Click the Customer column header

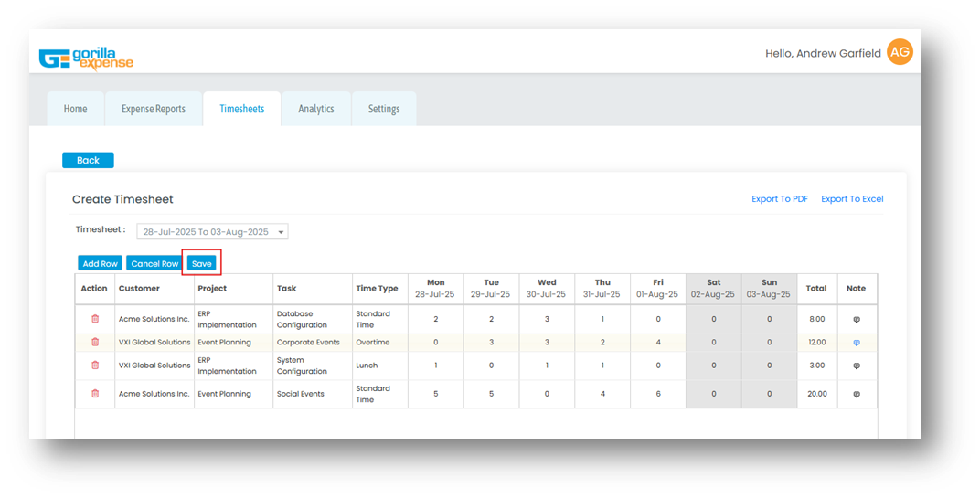pos(154,289)
